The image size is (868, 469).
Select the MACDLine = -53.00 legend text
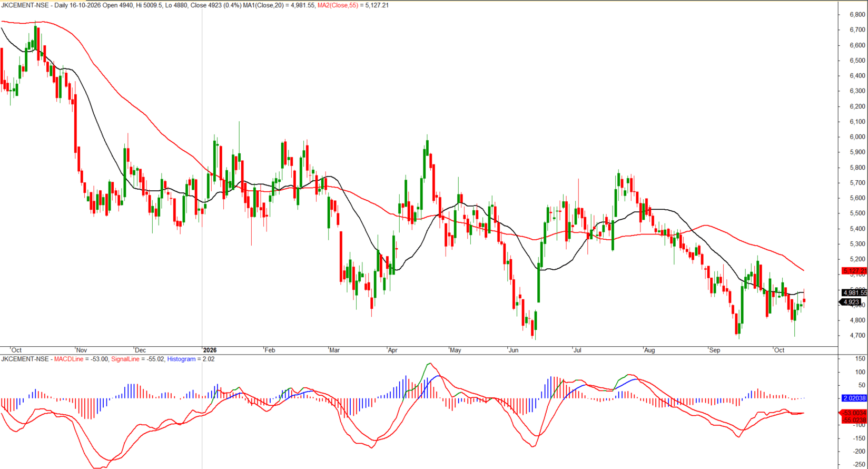[x=81, y=359]
